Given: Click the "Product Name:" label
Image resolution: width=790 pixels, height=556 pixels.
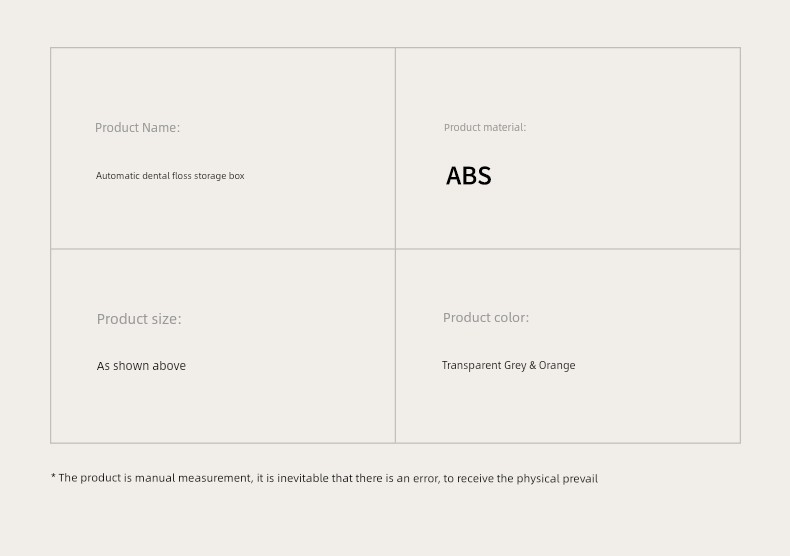Looking at the screenshot, I should point(137,127).
